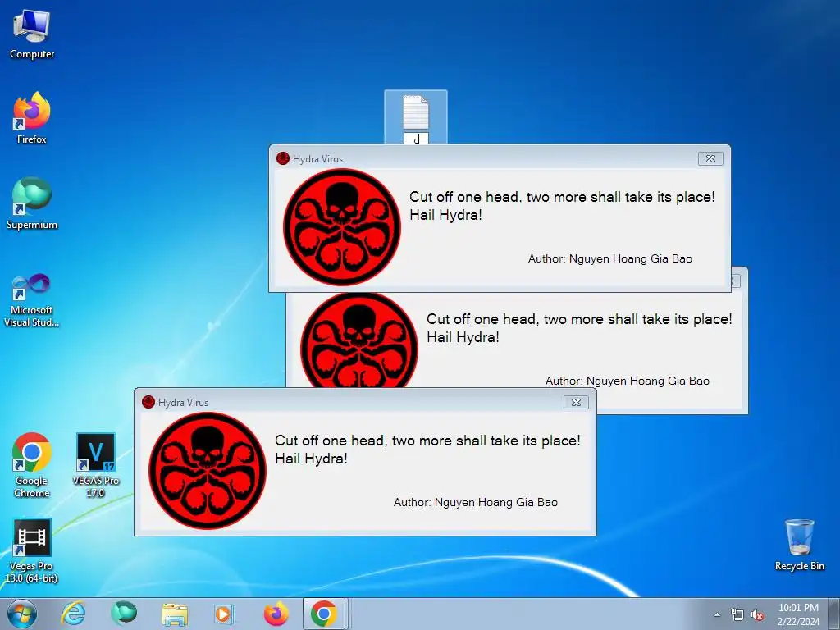840x630 pixels.
Task: Open the Windows Start menu orb
Action: 22,614
